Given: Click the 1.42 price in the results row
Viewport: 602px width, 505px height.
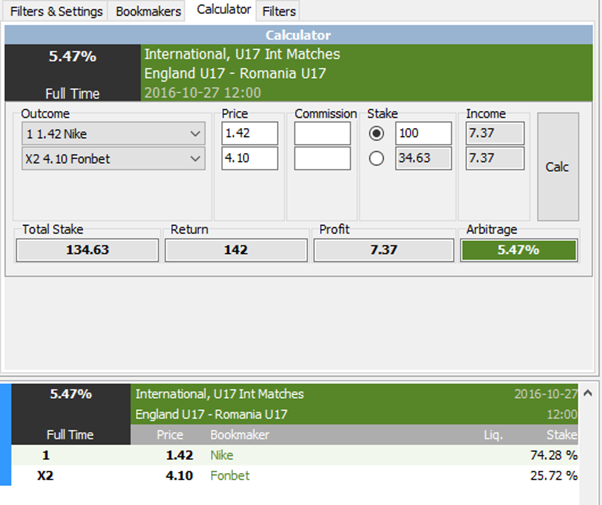Looking at the screenshot, I should tap(179, 455).
